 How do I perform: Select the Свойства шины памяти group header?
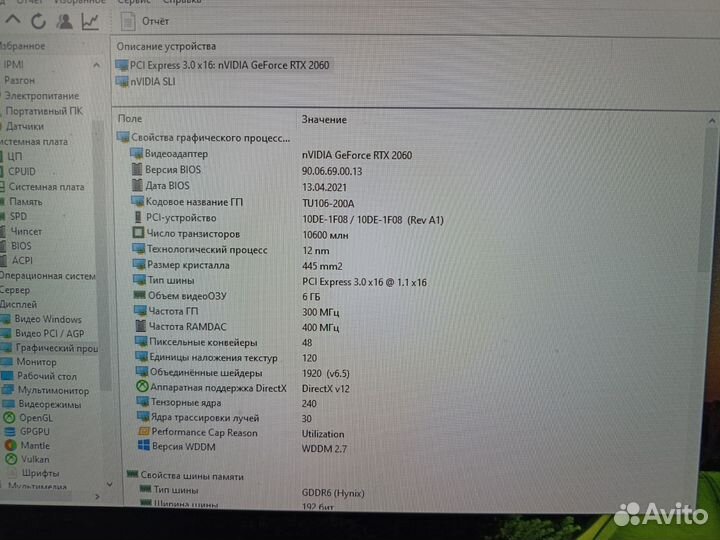tap(185, 476)
